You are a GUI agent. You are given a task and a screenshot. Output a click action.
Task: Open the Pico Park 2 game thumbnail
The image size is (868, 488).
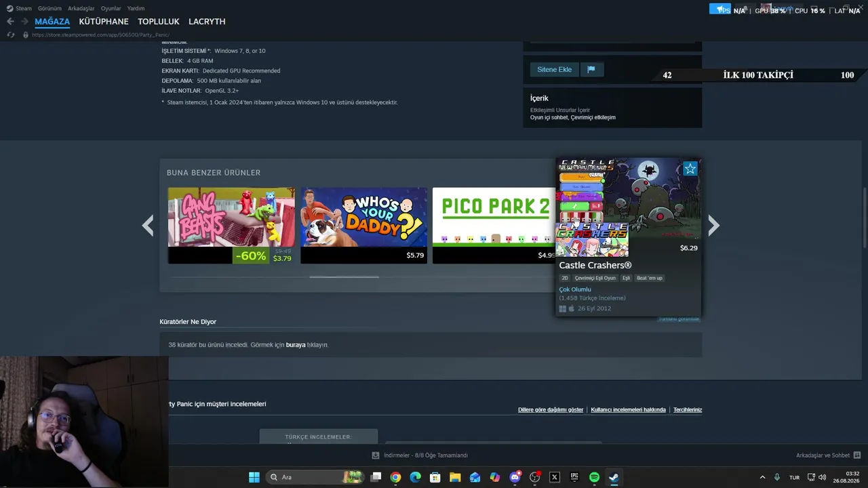tap(494, 217)
